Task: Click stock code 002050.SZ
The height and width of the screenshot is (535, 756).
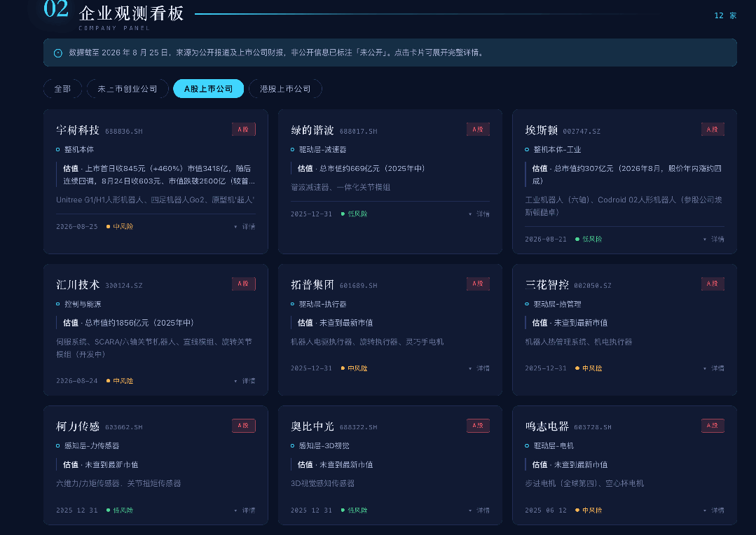Action: click(x=593, y=285)
